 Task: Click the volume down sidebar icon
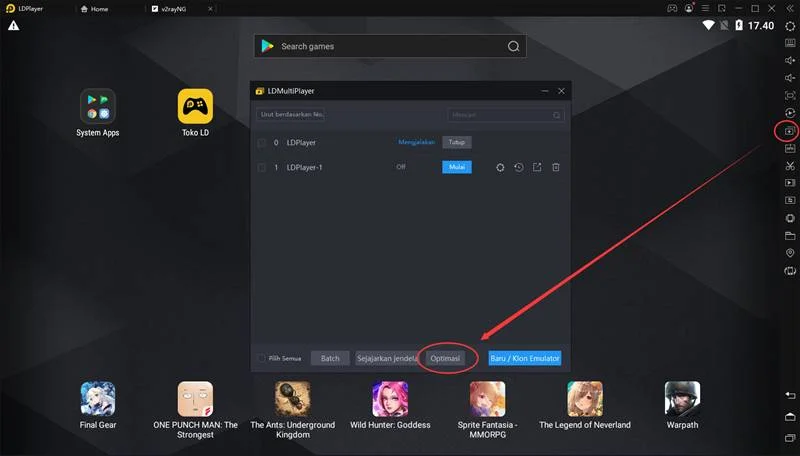coord(790,78)
